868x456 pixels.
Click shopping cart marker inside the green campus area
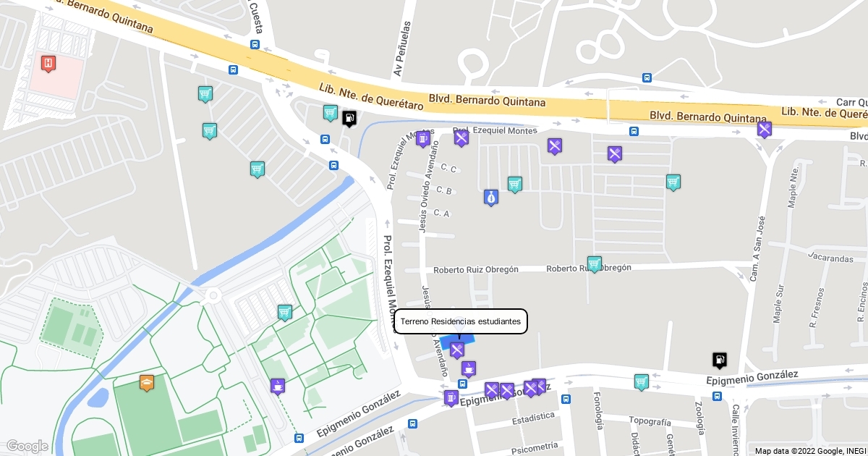tap(285, 313)
